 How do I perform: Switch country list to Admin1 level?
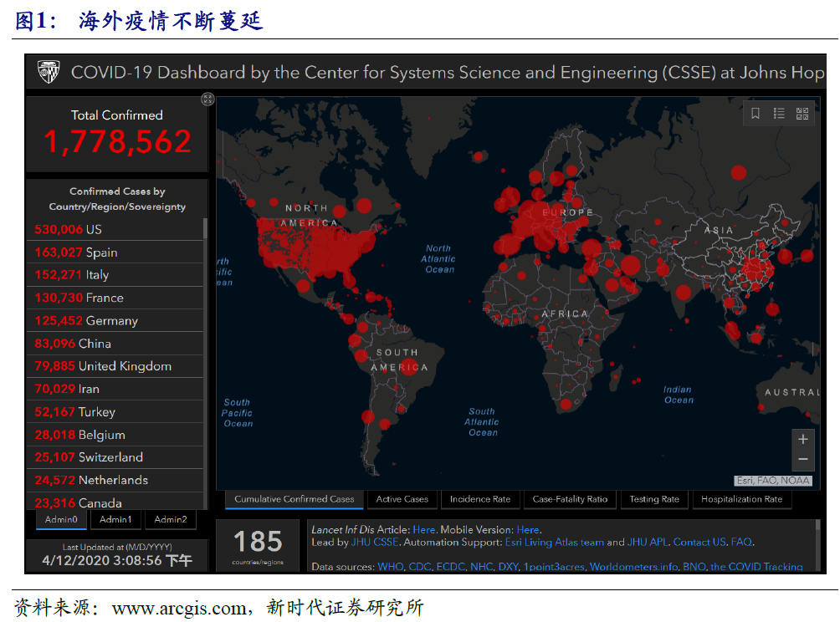click(115, 519)
